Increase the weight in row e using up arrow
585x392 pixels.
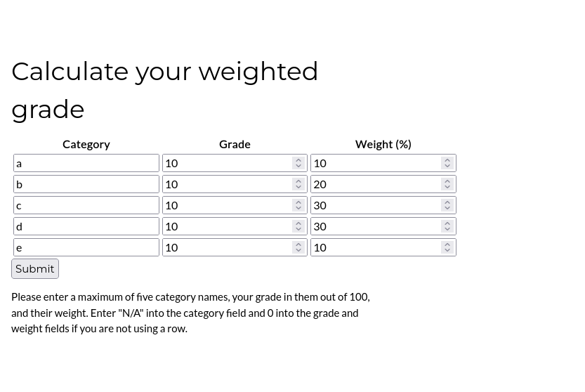(x=447, y=244)
